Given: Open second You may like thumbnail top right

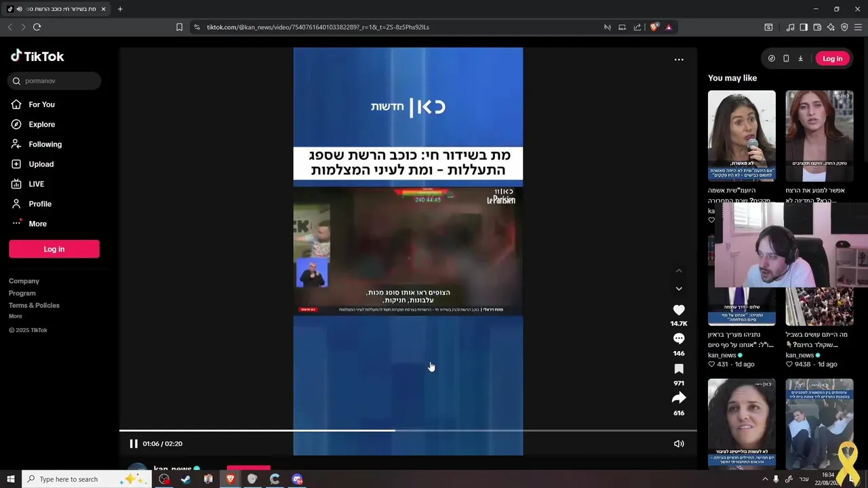Looking at the screenshot, I should click(x=819, y=136).
